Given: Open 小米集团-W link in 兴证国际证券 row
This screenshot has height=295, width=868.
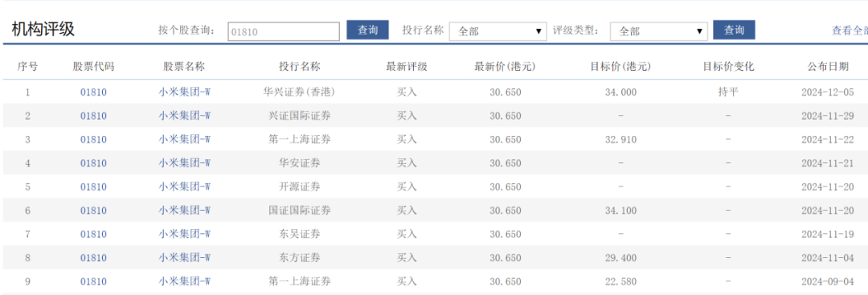Looking at the screenshot, I should coord(184,117).
